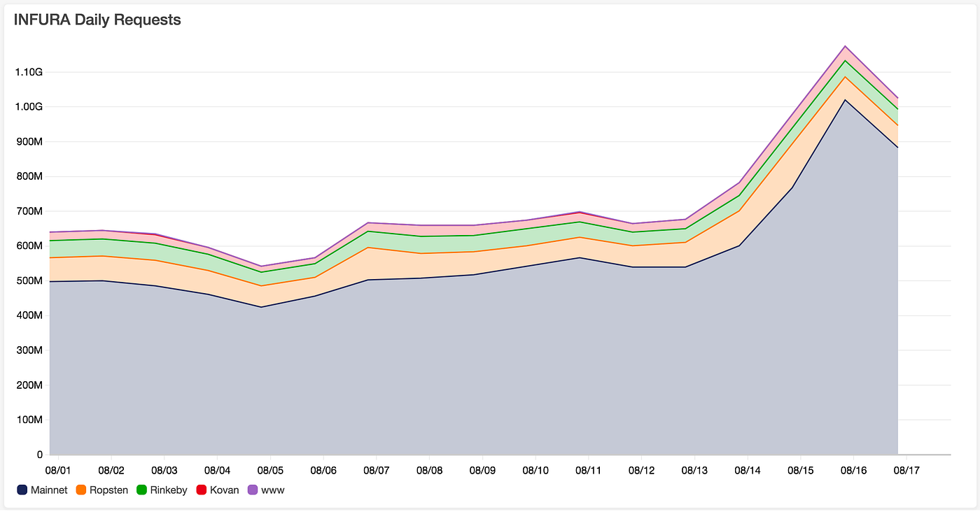Click the Rinkeby legend label
Screen dimensions: 980x512
click(x=169, y=490)
